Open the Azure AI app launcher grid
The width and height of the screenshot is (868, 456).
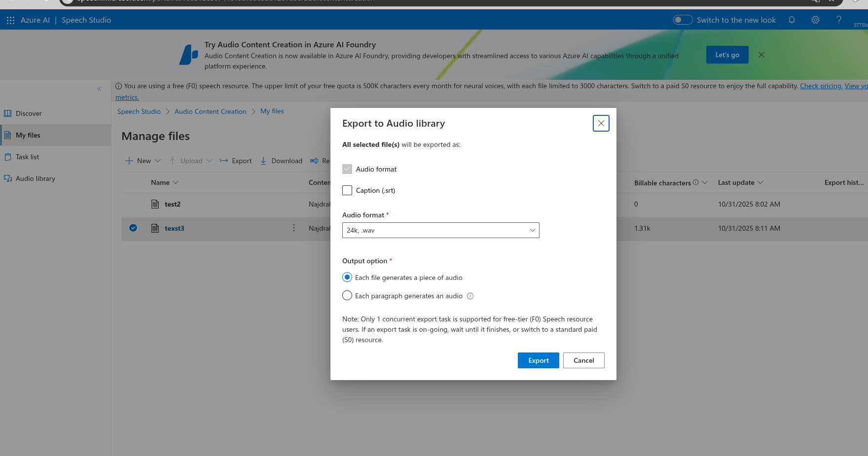pos(10,20)
